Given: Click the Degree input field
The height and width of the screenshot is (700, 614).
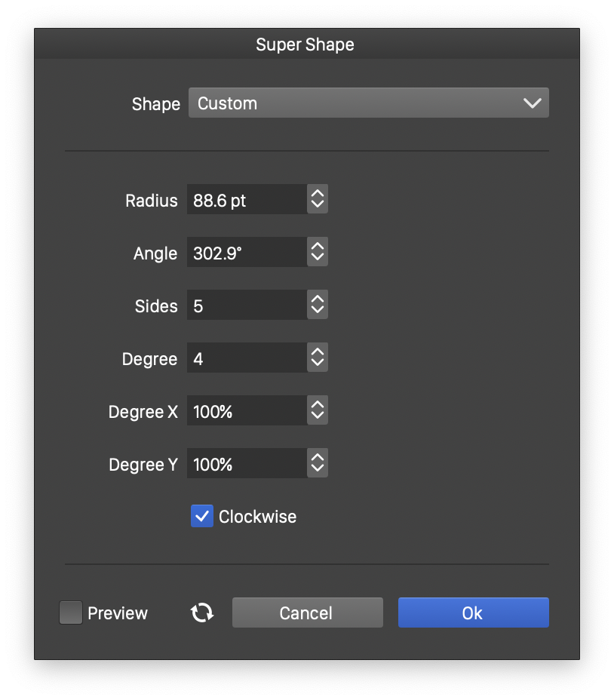Looking at the screenshot, I should pyautogui.click(x=247, y=358).
